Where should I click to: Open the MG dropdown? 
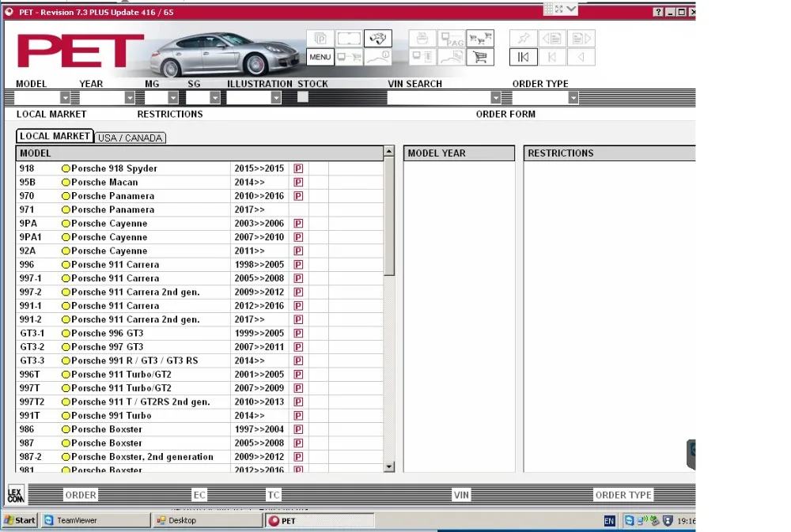click(x=173, y=97)
